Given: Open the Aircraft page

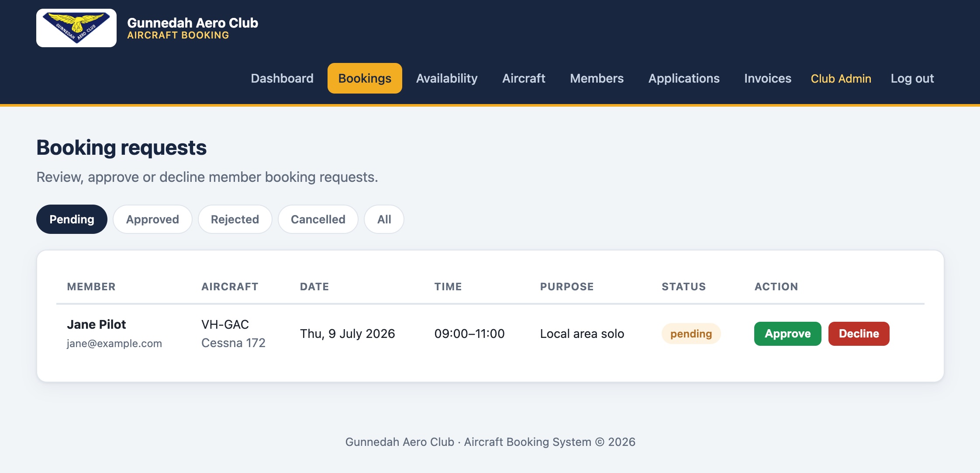Looking at the screenshot, I should coord(524,78).
